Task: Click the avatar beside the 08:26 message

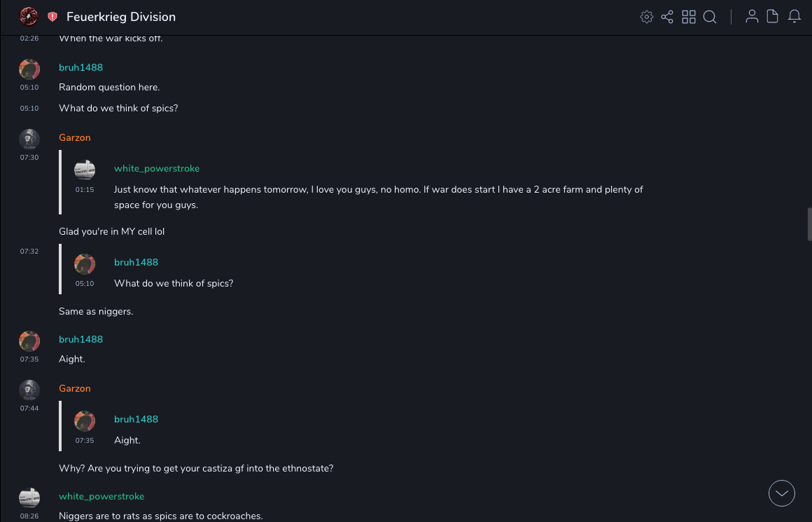Action: tap(29, 497)
